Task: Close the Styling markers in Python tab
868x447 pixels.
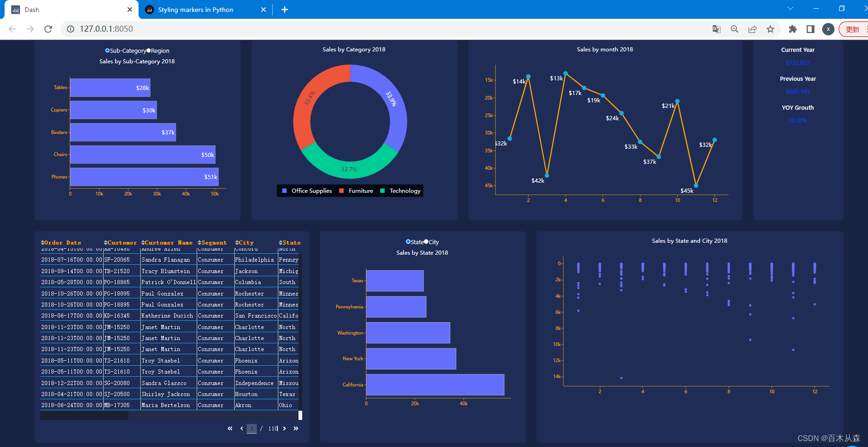Action: [x=263, y=10]
